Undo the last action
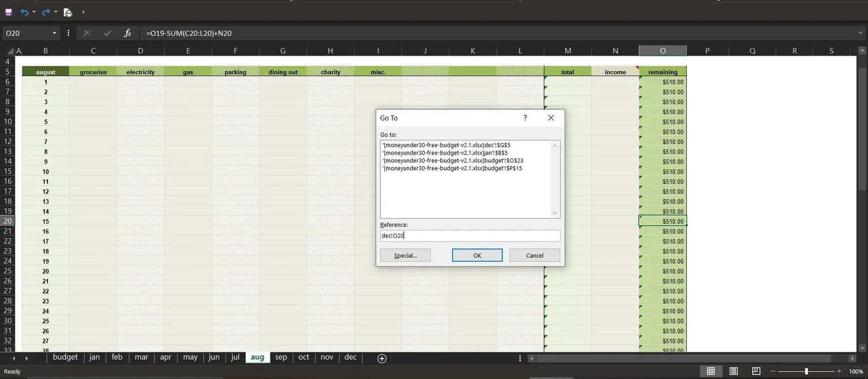The width and height of the screenshot is (868, 379). pos(23,12)
